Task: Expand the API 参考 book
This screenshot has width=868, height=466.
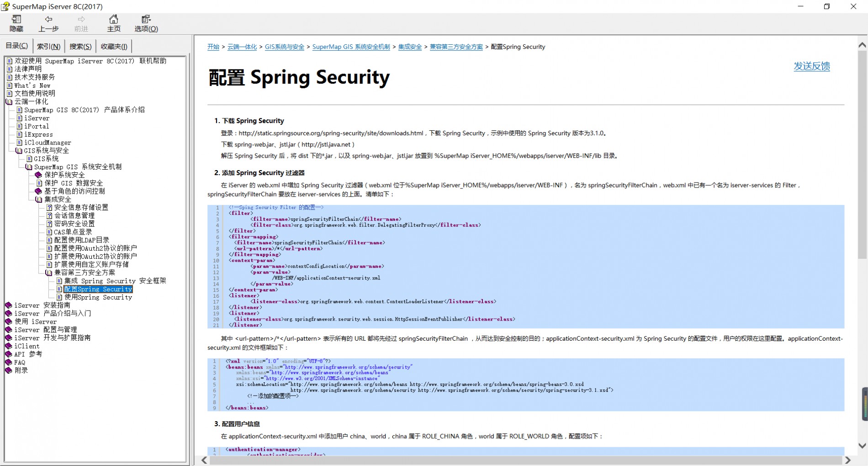Action: click(9, 354)
